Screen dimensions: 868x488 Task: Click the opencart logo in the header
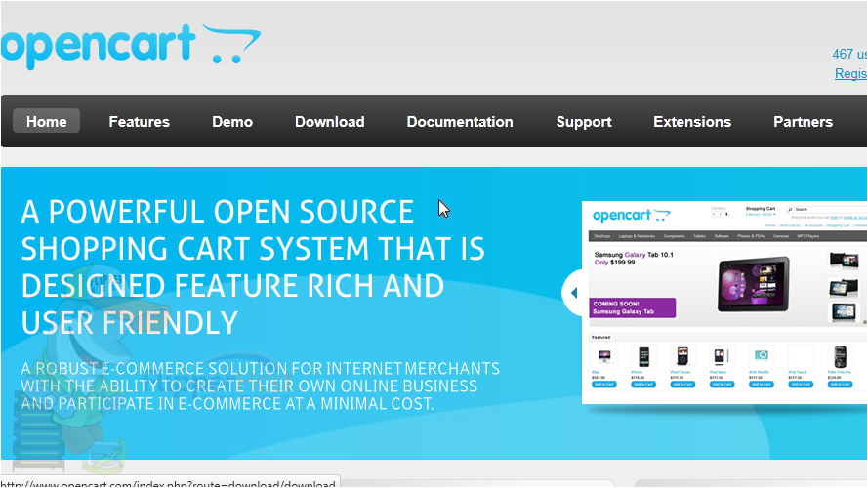click(x=131, y=47)
